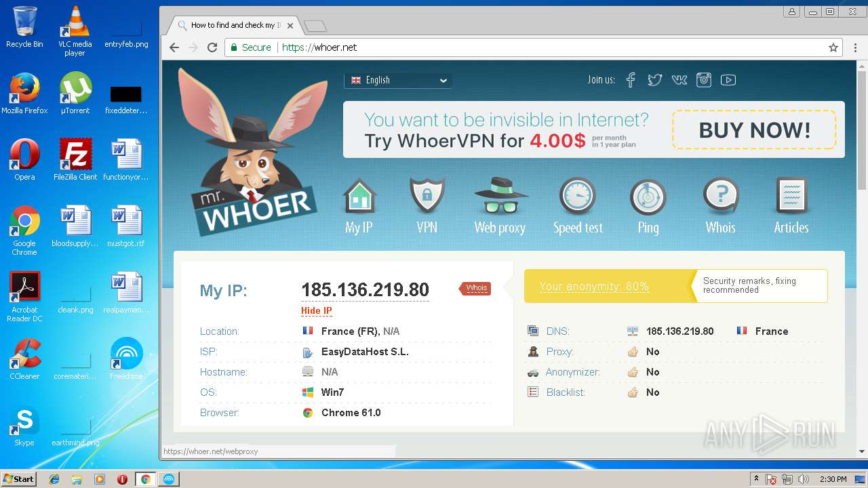Open the VPN shield icon

point(427,197)
